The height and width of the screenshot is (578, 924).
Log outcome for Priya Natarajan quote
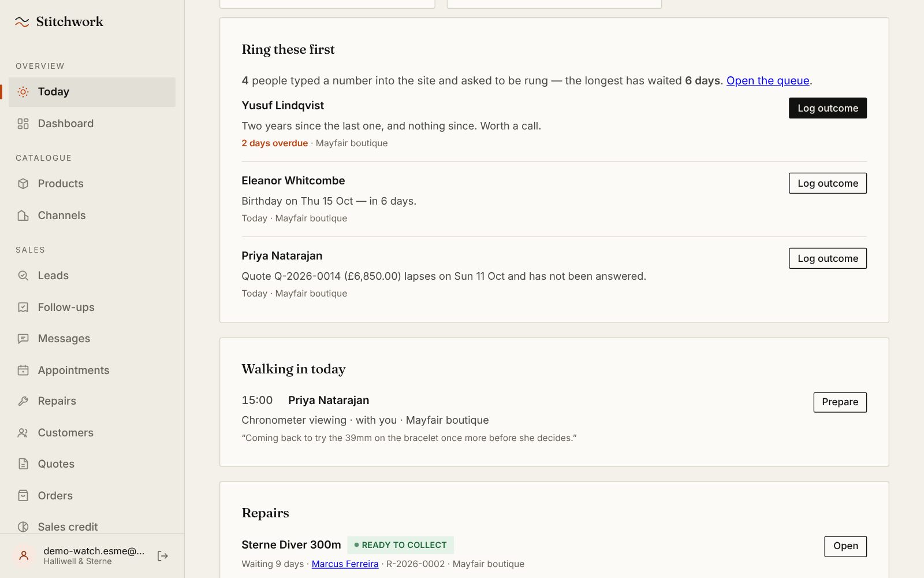click(828, 258)
